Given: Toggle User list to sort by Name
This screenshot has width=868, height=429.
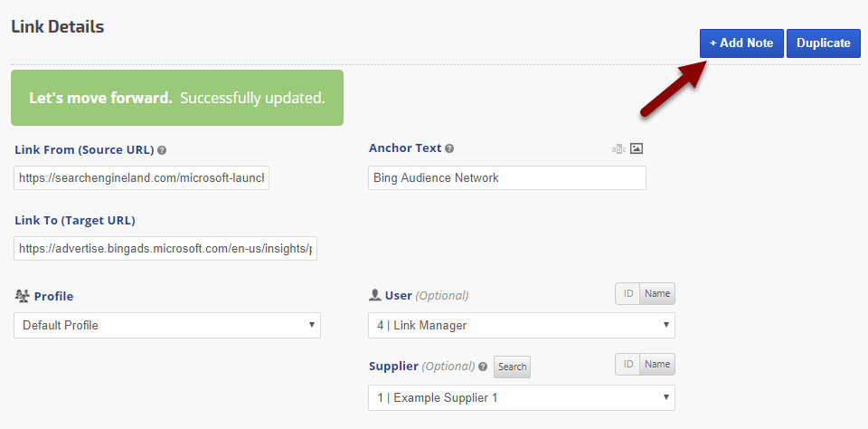Looking at the screenshot, I should pyautogui.click(x=657, y=293).
